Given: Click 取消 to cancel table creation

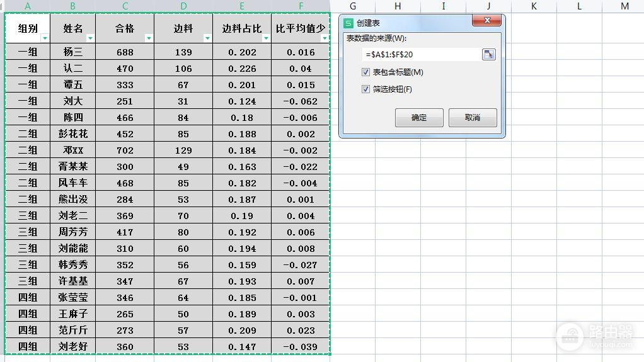Looking at the screenshot, I should tap(473, 118).
